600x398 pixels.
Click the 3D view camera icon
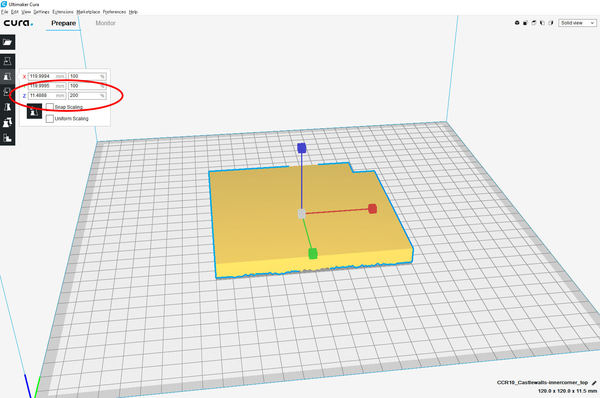517,23
